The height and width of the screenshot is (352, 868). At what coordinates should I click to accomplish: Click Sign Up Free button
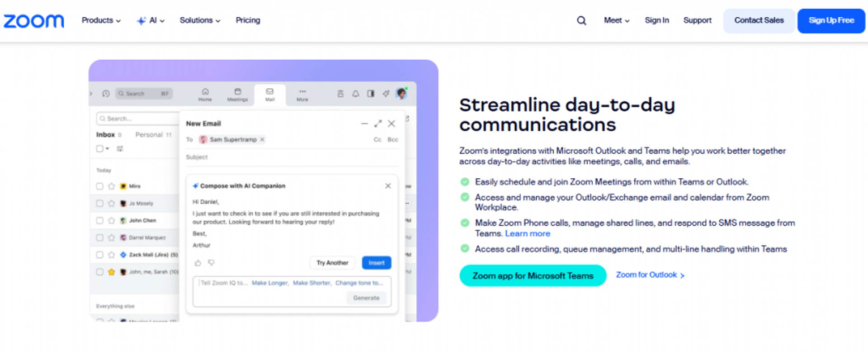click(x=831, y=21)
